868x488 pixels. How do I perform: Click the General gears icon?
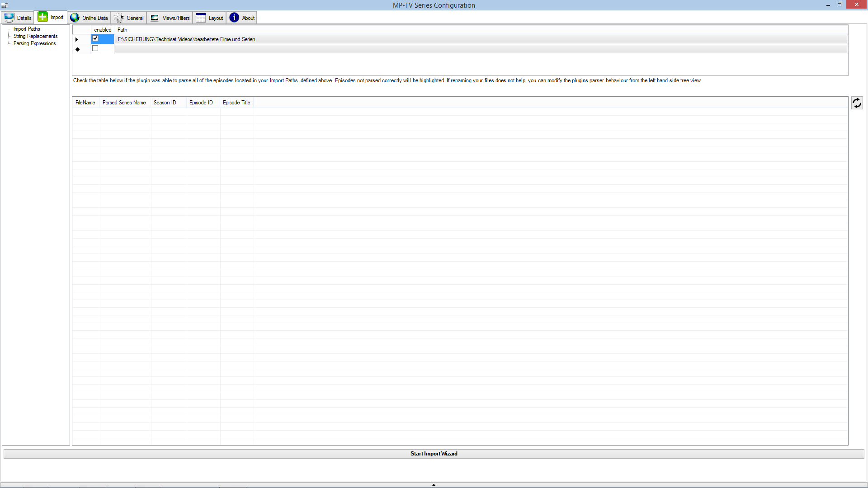[x=119, y=18]
